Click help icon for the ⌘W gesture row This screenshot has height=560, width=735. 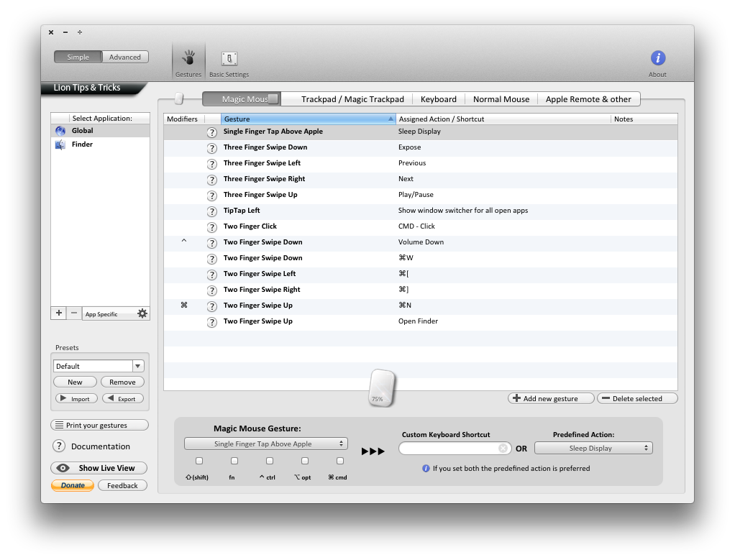(212, 259)
